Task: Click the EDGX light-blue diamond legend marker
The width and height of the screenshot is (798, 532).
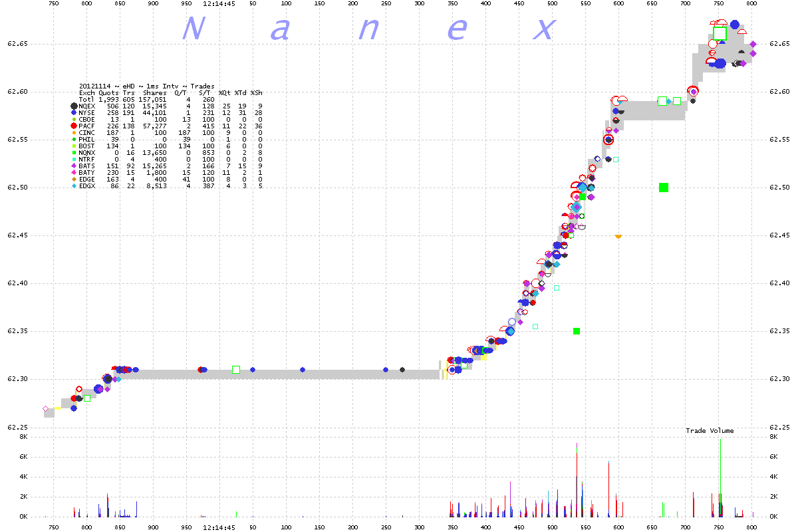Action: coord(73,186)
